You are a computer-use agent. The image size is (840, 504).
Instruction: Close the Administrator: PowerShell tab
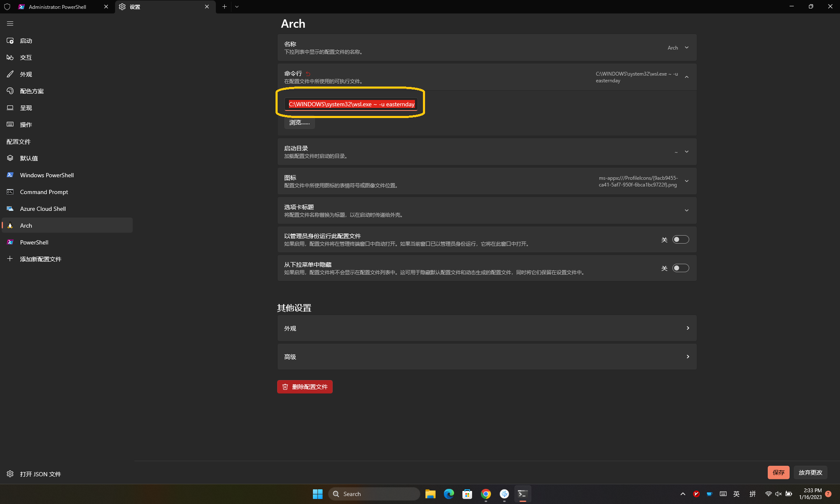coord(106,7)
